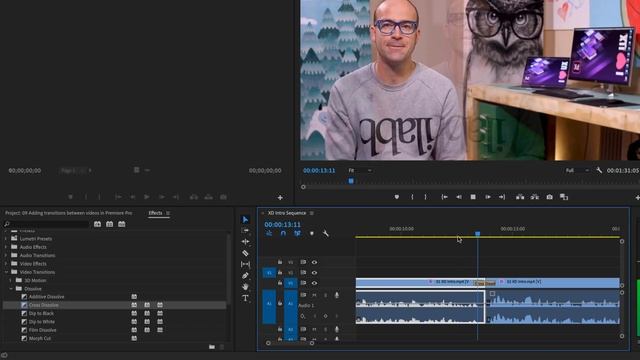Image resolution: width=640 pixels, height=360 pixels.
Task: Enable voice-over record on Audio 1
Action: pos(337,295)
